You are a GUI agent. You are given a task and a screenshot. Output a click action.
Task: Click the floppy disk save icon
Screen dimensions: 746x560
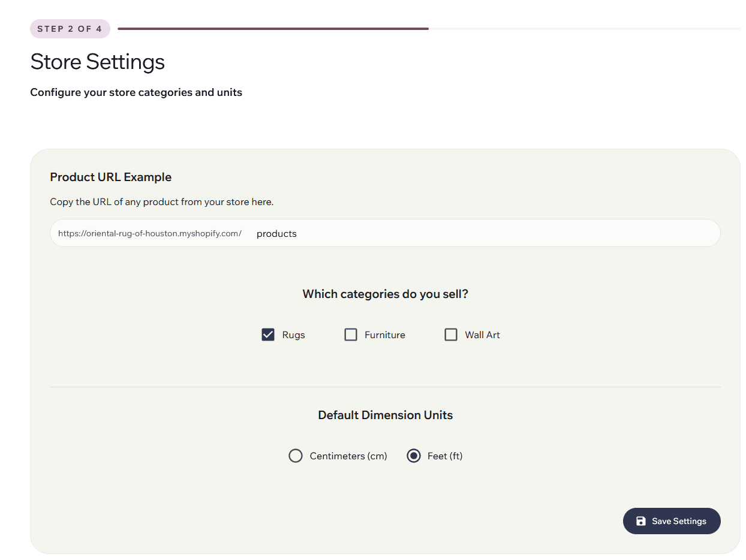640,521
